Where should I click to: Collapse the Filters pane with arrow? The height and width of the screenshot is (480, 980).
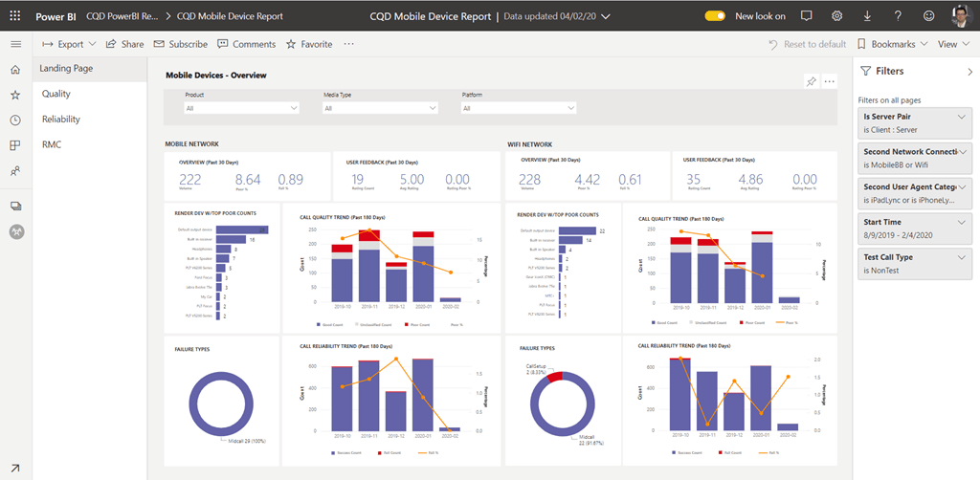point(969,72)
